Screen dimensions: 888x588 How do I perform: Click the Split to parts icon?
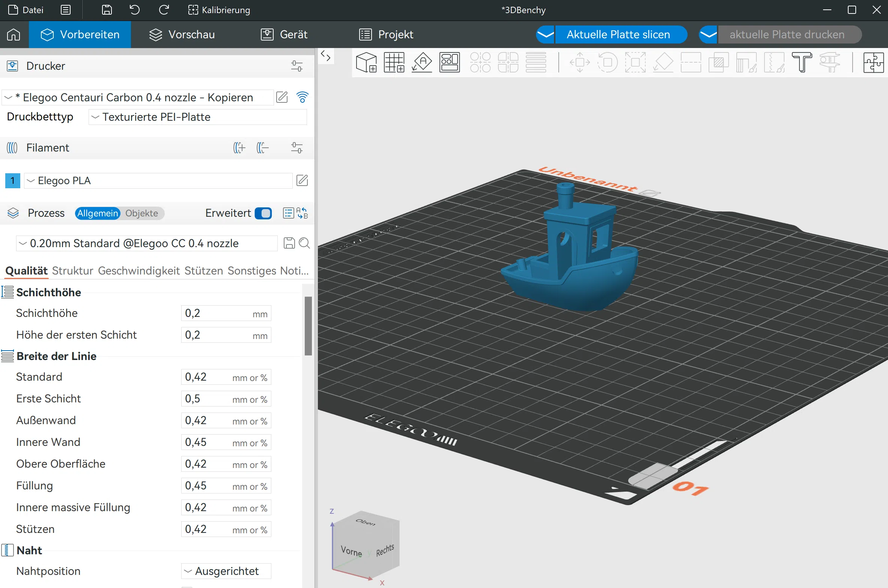coord(508,62)
